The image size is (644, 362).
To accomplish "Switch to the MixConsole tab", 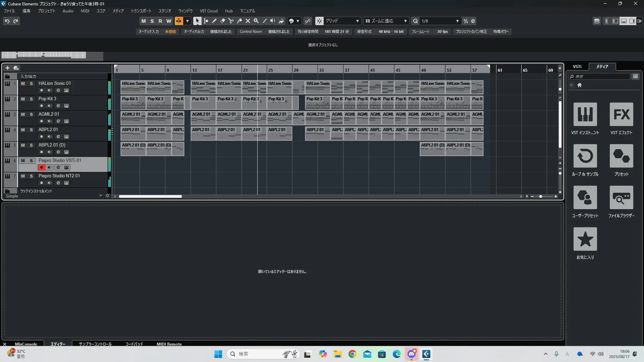I will tap(26, 344).
